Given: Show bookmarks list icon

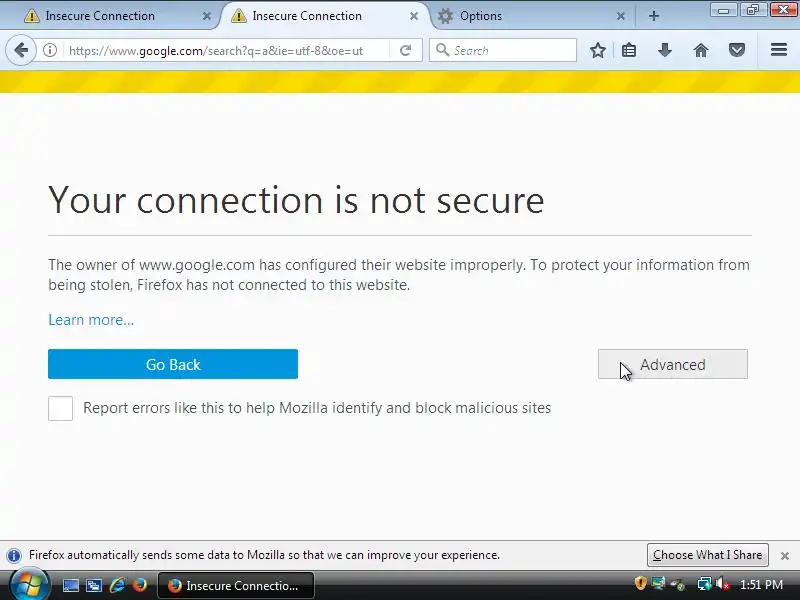Looking at the screenshot, I should (629, 50).
